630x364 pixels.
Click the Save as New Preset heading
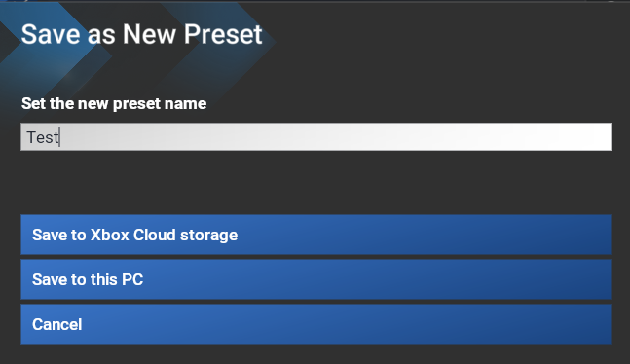141,34
